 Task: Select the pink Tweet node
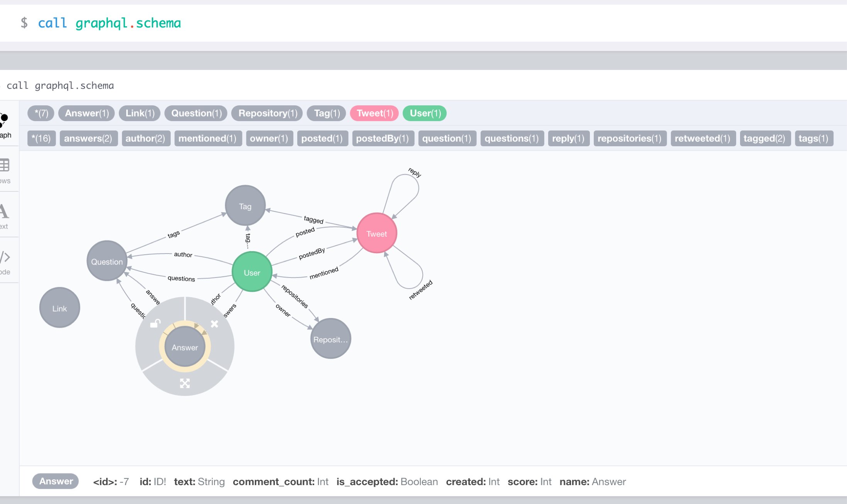pos(376,233)
